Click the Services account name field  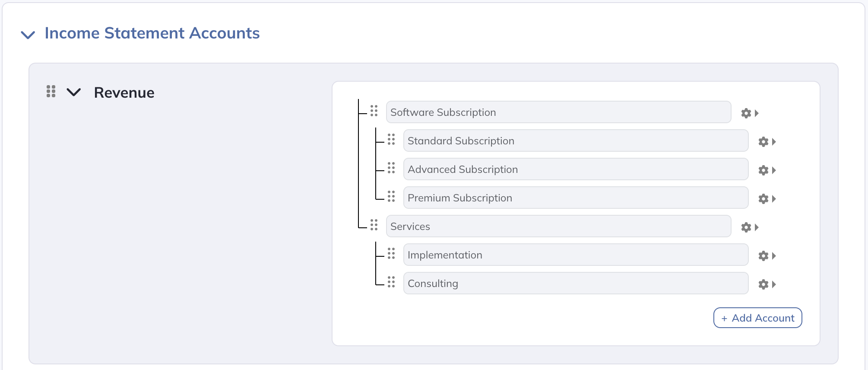558,226
